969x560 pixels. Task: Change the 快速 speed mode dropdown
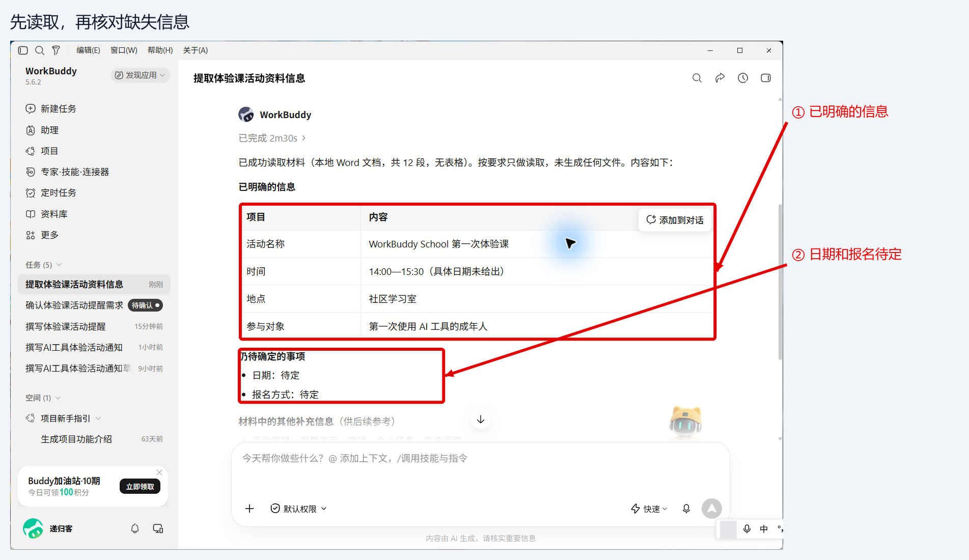(x=649, y=509)
